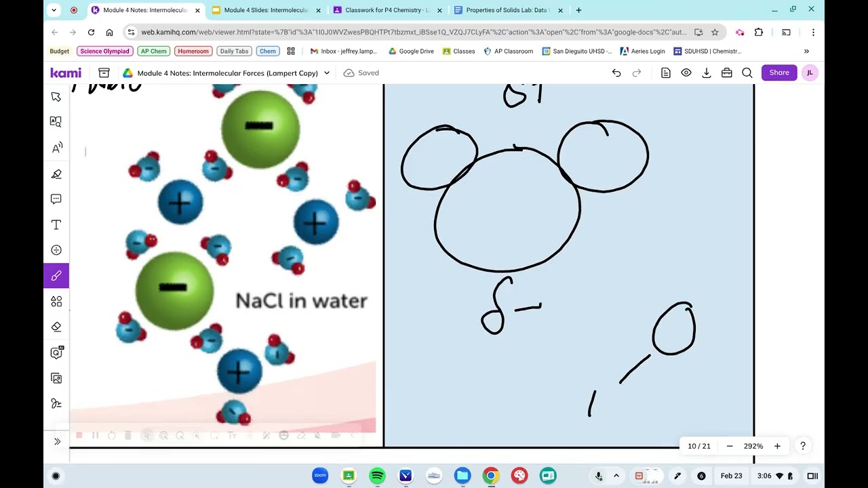
Task: Toggle the eye visibility view option
Action: [x=686, y=73]
